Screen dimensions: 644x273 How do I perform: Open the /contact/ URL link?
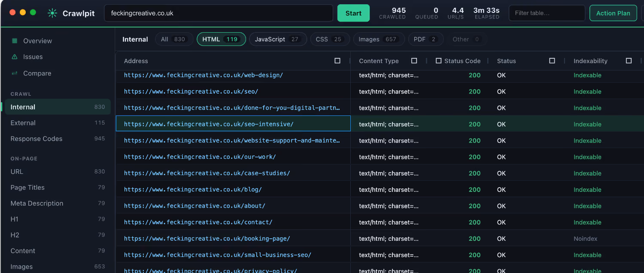(198, 222)
